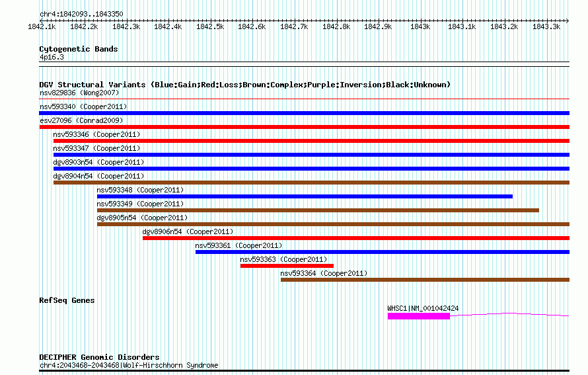
Task: Select the blue dgv8903n54 gain bar
Action: click(x=311, y=169)
